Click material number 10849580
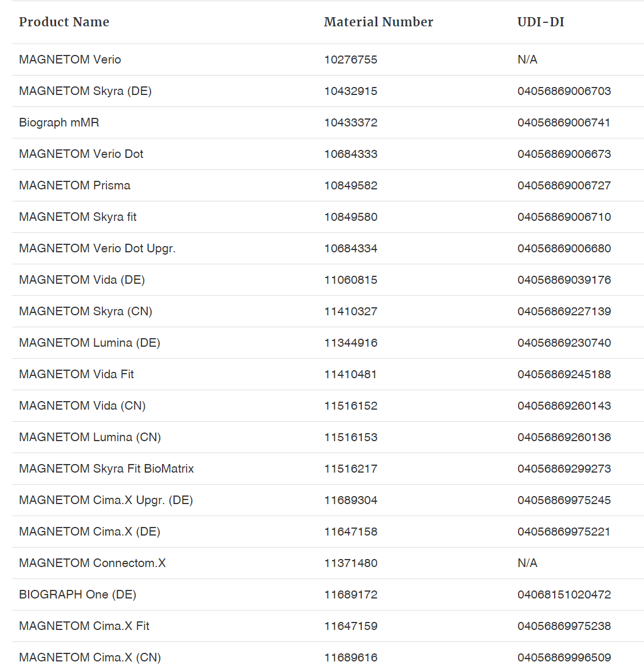644x666 pixels. [x=350, y=217]
